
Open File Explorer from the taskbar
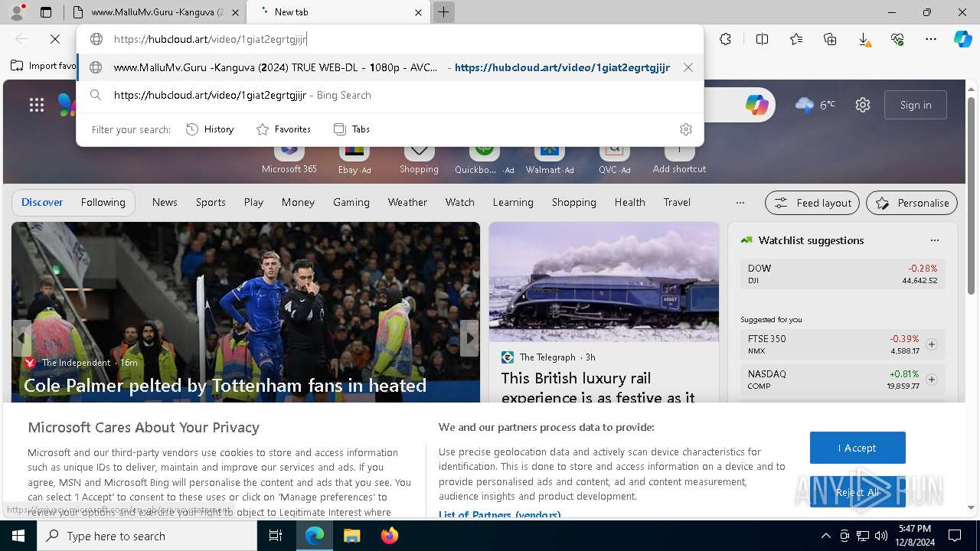click(x=351, y=536)
